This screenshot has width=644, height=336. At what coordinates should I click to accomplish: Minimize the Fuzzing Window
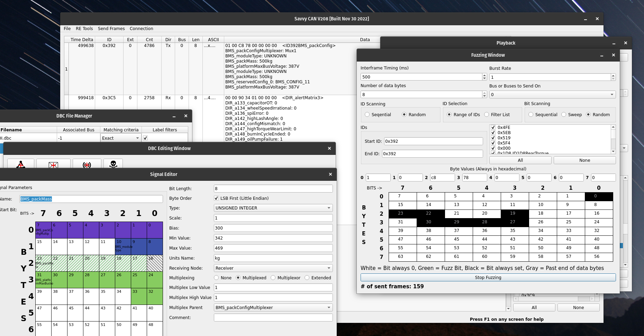(x=602, y=55)
